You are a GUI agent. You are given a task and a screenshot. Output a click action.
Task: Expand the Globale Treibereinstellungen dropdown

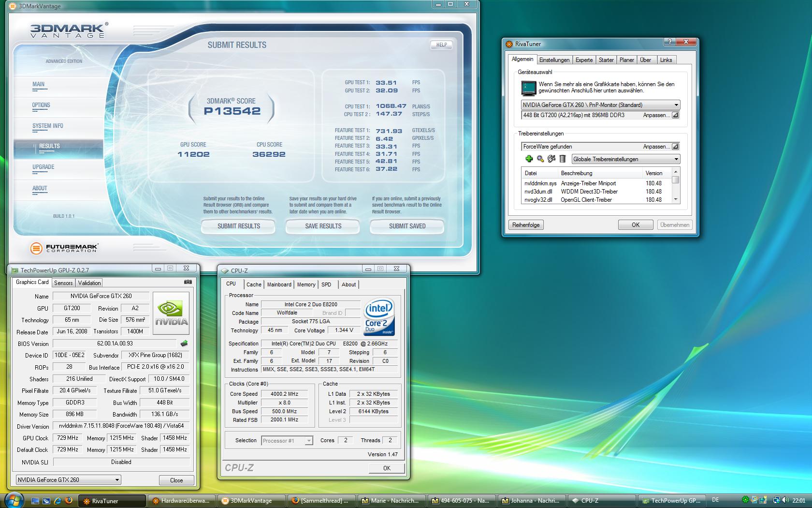pos(626,159)
